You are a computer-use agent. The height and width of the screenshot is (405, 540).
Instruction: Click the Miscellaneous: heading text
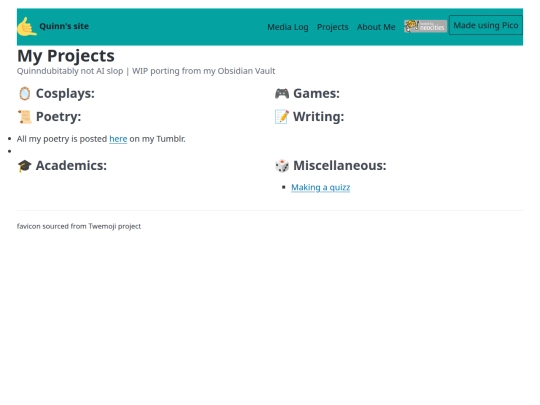point(340,166)
